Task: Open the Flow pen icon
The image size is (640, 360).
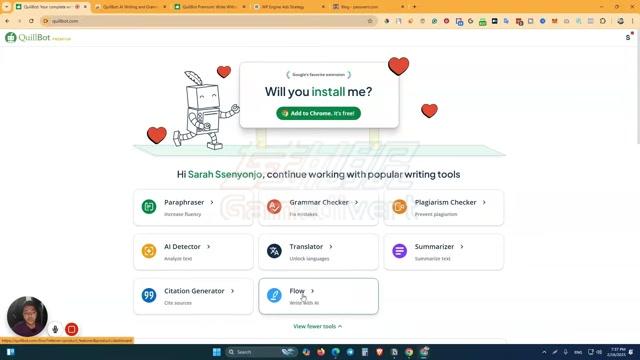Action: (x=274, y=295)
